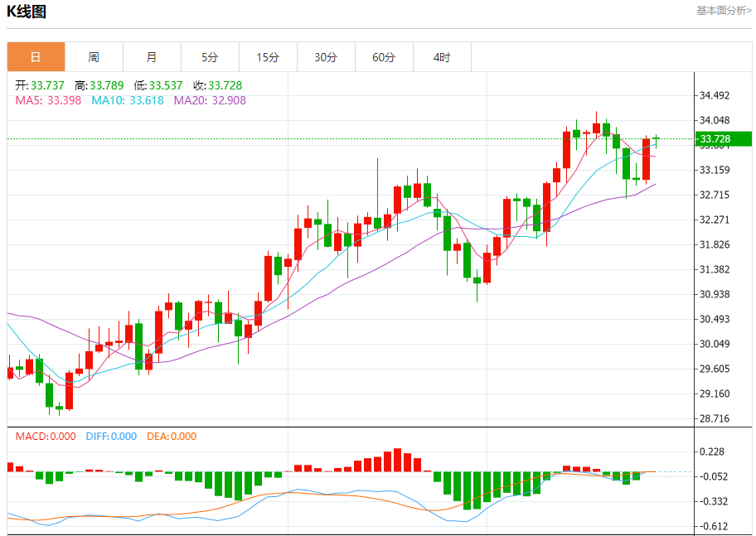Switch to the 周 weekly tab
The image size is (756, 536).
tap(94, 57)
